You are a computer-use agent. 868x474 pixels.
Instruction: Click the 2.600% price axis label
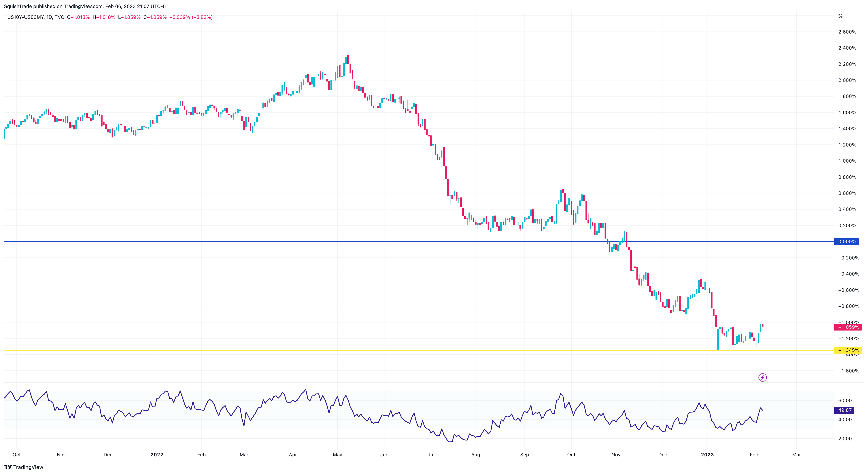[847, 32]
